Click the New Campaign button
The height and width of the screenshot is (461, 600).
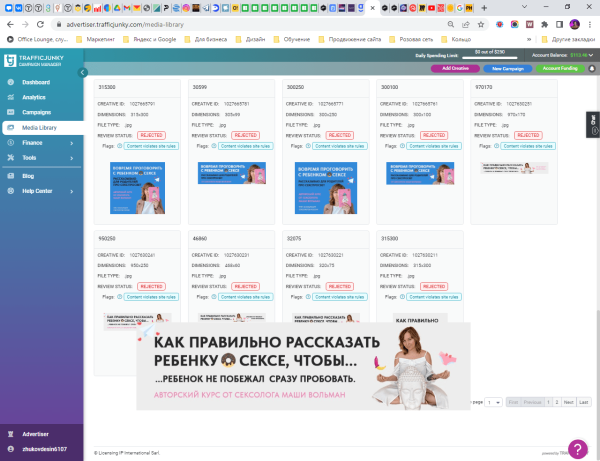click(x=507, y=68)
